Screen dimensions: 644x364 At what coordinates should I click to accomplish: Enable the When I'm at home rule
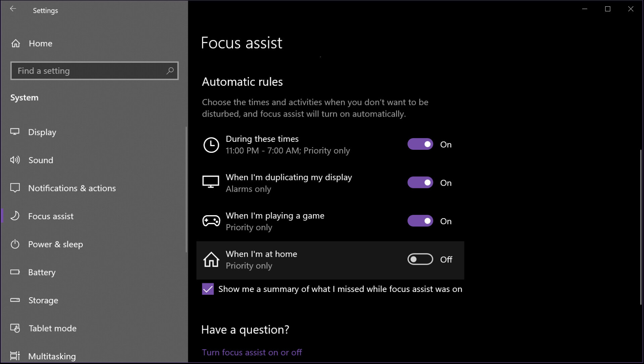pyautogui.click(x=420, y=259)
